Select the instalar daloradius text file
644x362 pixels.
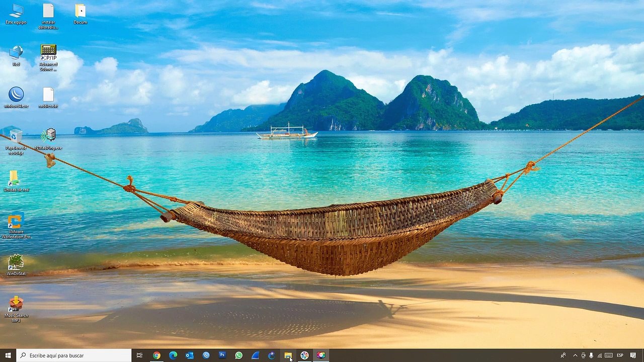(x=48, y=17)
